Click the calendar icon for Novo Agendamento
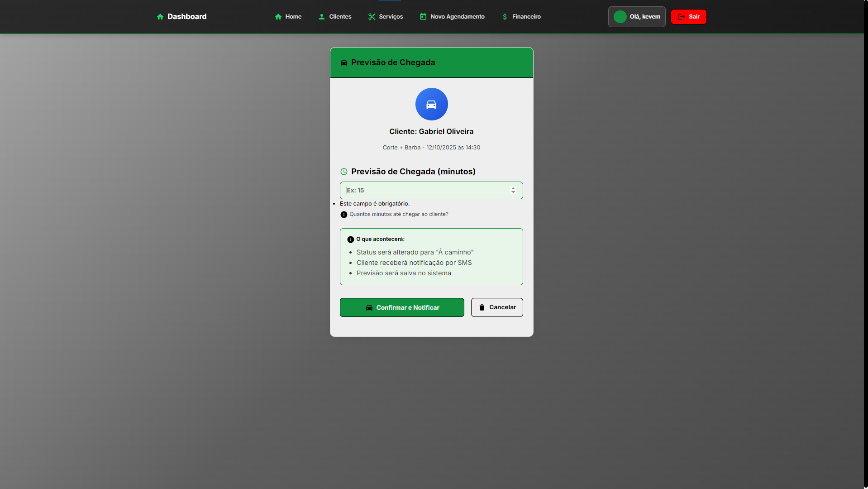The image size is (868, 489). (x=423, y=17)
